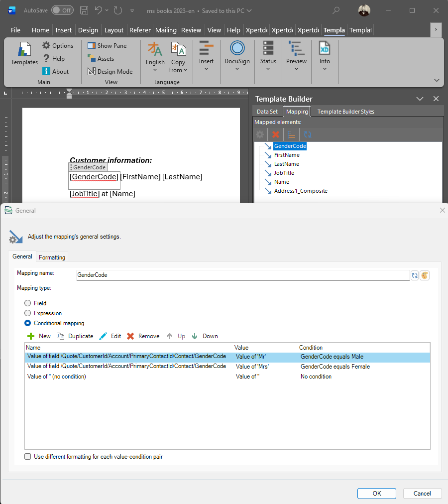Click Show Pane in the View group
The height and width of the screenshot is (504, 448).
tap(107, 46)
